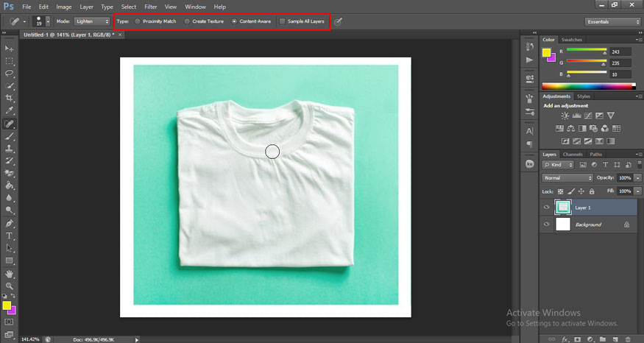Select the Spot Healing Brush tool
Screen dimensions: 644x343
(9, 124)
